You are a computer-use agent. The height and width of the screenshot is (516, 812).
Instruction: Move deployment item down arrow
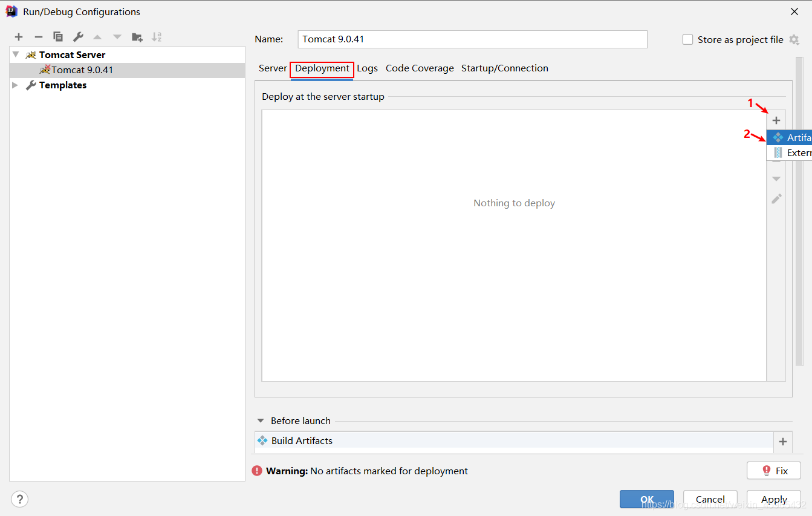776,179
